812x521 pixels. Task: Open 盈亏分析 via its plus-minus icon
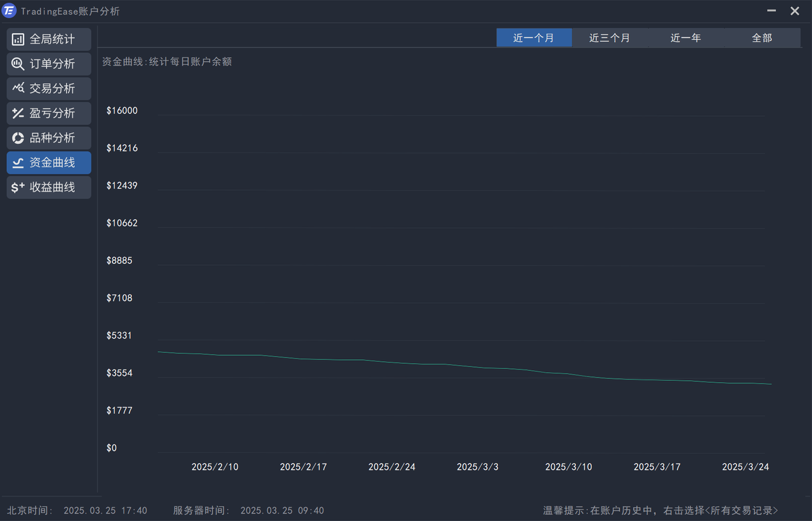tap(18, 113)
